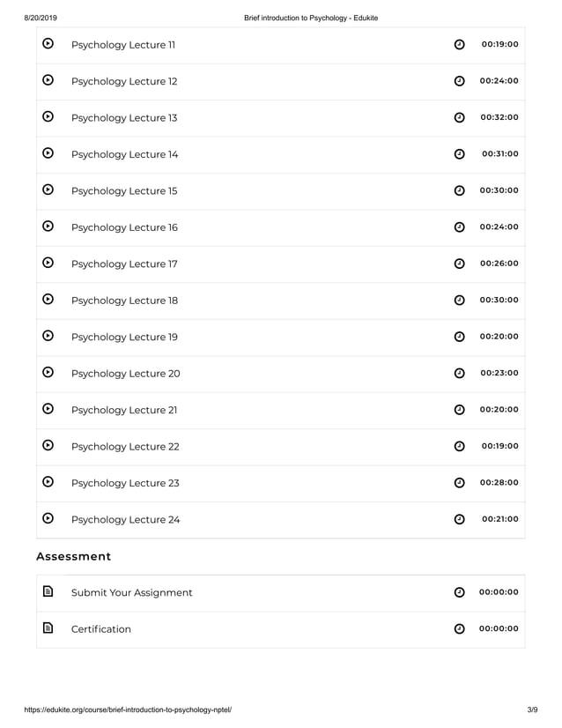The image size is (562, 728).
Task: Click the play icon for Psychology Lecture 20
Action: coord(48,372)
